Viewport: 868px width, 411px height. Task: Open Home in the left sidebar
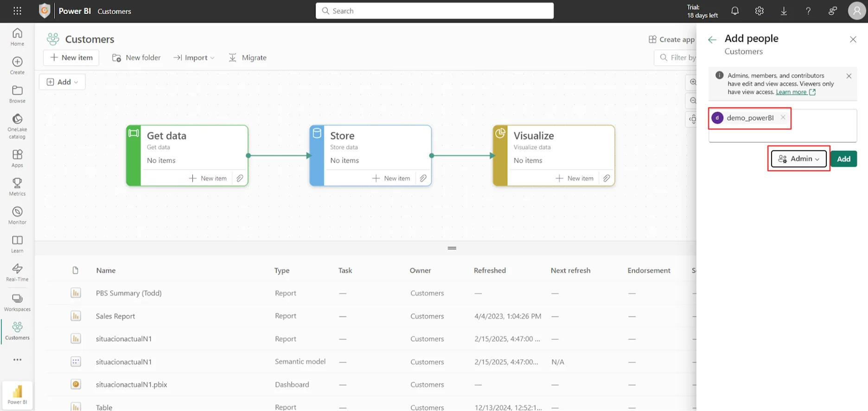[x=17, y=37]
